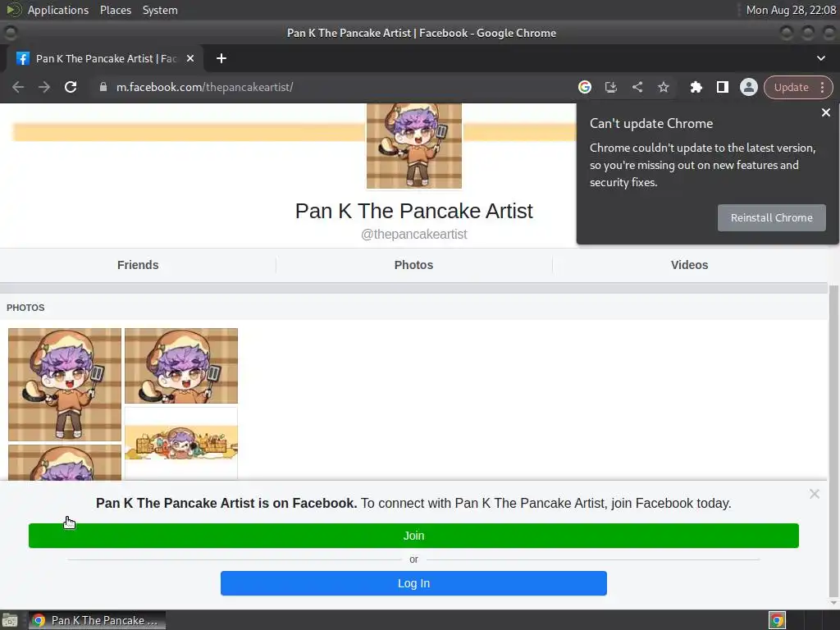The width and height of the screenshot is (840, 630).
Task: Click the Chrome icon in bottom-right tray
Action: point(777,620)
